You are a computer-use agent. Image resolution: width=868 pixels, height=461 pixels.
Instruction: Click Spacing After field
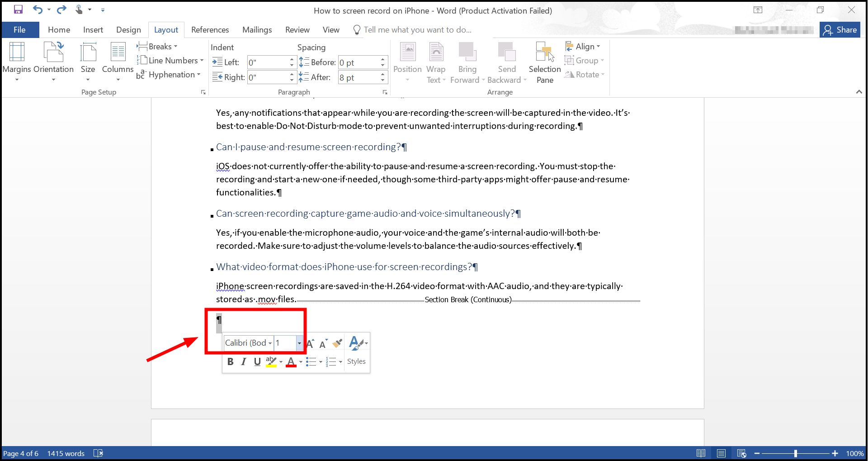click(x=359, y=77)
